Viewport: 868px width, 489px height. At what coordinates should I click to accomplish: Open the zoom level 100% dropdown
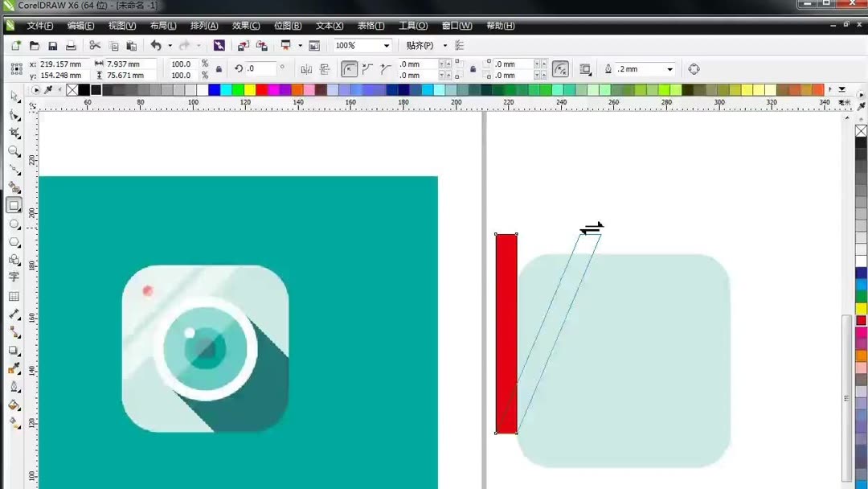387,45
